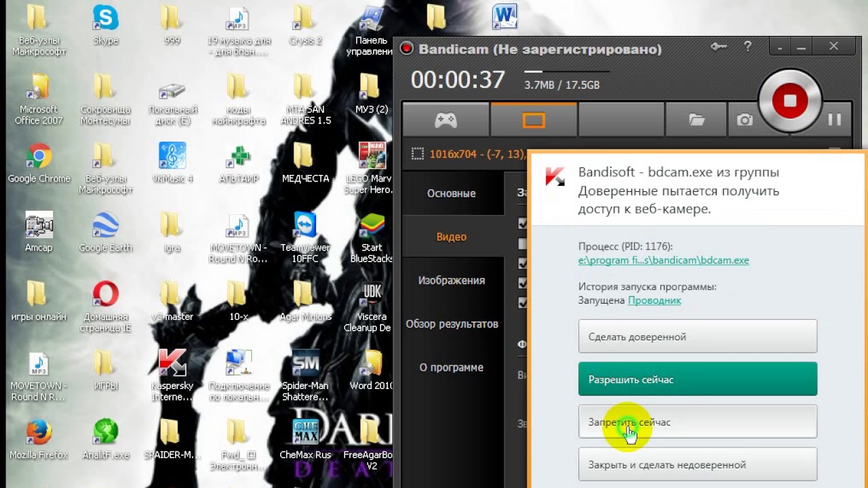Select the моды майнкрафта folder
Image resolution: width=868 pixels, height=488 pixels.
point(238,100)
